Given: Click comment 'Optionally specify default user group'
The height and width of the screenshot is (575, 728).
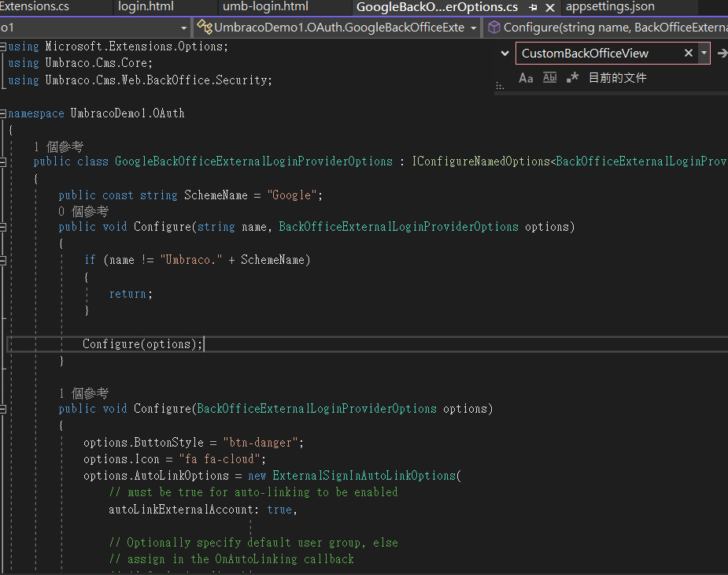Looking at the screenshot, I should 253,543.
